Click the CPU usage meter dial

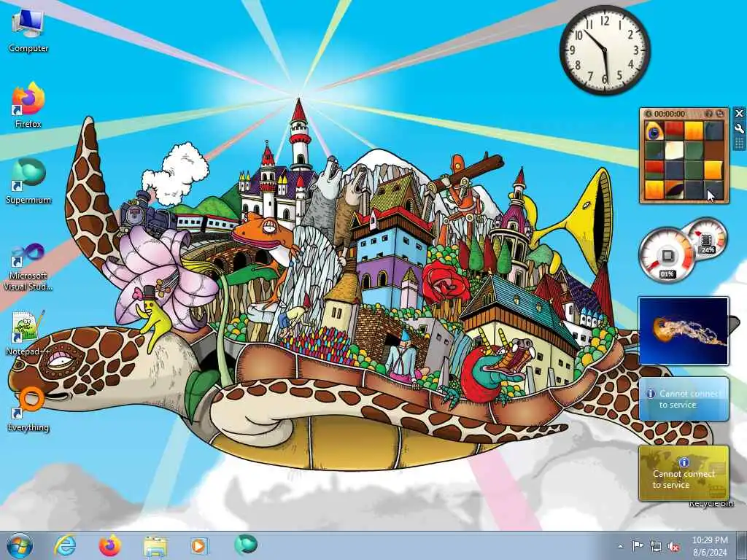tap(667, 255)
